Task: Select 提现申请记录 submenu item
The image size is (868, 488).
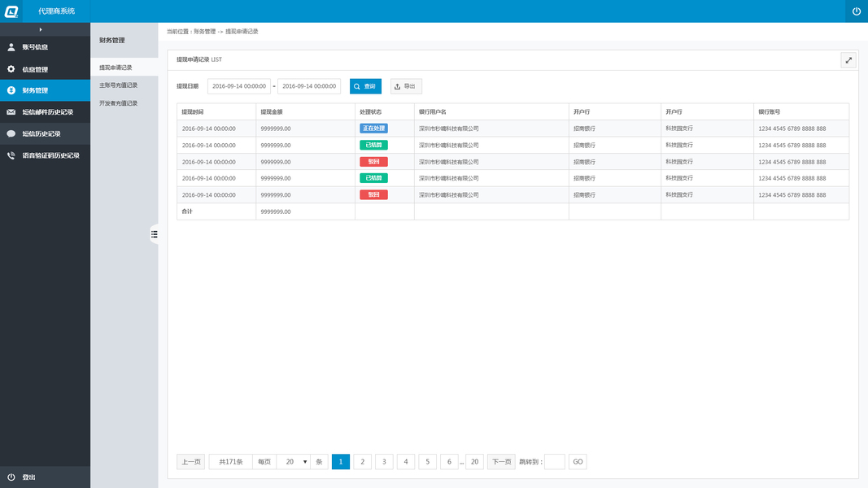Action: tap(124, 68)
